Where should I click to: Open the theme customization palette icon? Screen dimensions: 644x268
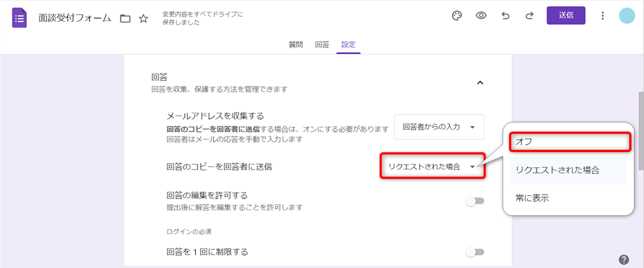(457, 15)
